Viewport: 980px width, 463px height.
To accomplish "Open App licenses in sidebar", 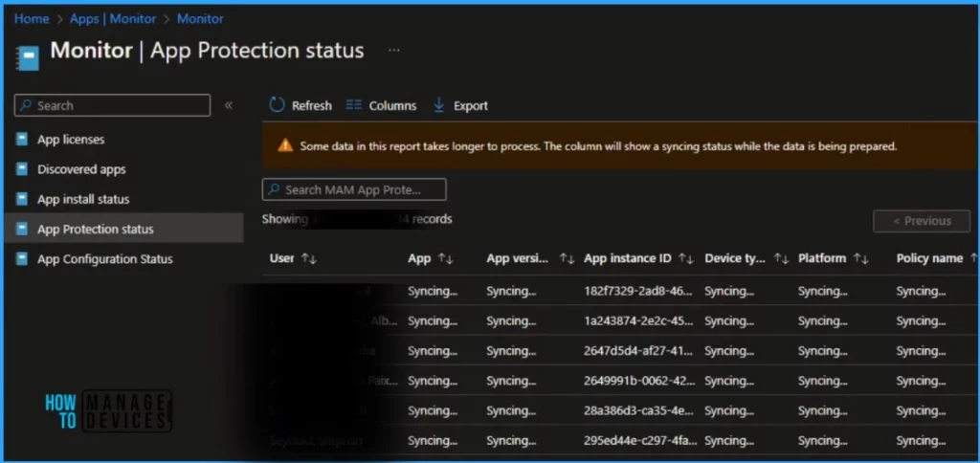I will pos(71,140).
